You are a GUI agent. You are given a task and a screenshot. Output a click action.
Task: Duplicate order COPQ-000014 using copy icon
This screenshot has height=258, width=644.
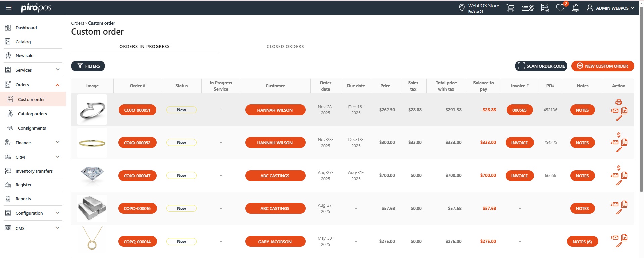pyautogui.click(x=624, y=238)
